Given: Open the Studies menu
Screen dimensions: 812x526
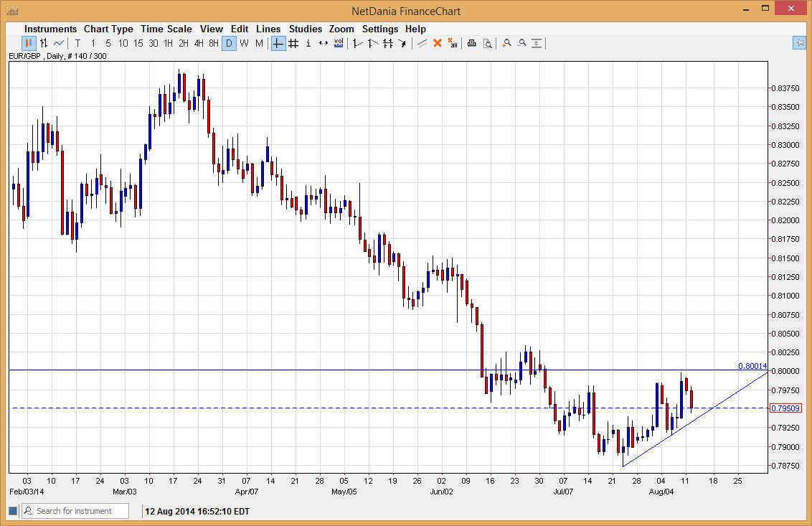Looking at the screenshot, I should pyautogui.click(x=305, y=29).
